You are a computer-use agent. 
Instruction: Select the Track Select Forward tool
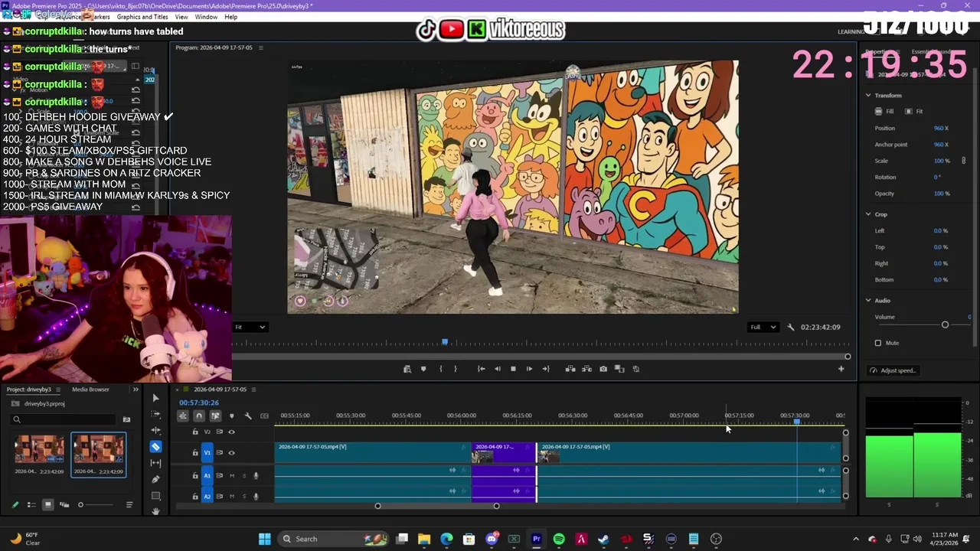click(x=155, y=414)
